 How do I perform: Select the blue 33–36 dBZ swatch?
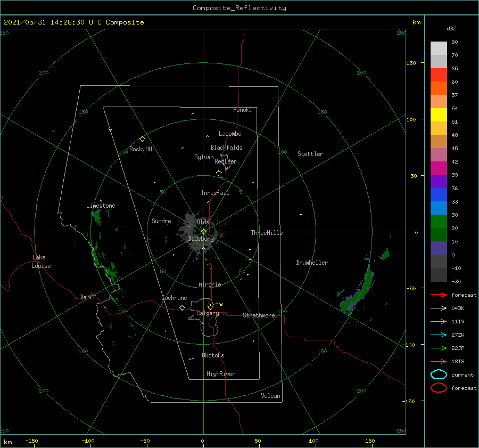click(439, 195)
